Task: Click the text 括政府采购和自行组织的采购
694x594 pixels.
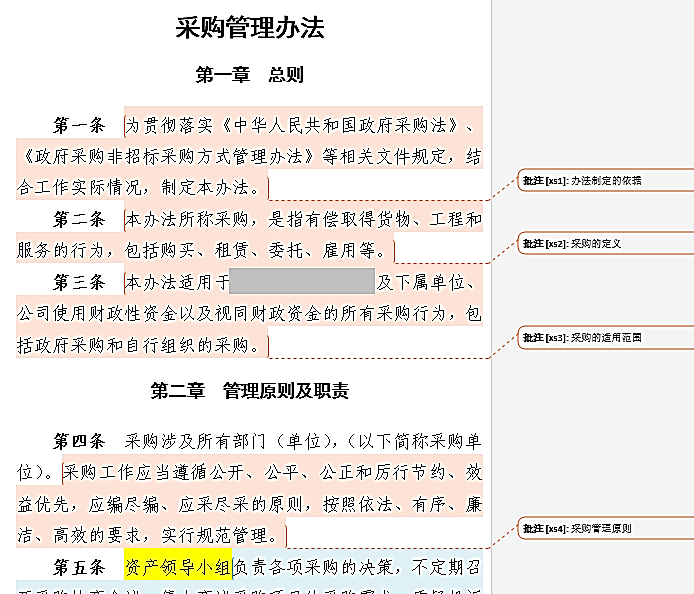Action: coord(133,345)
